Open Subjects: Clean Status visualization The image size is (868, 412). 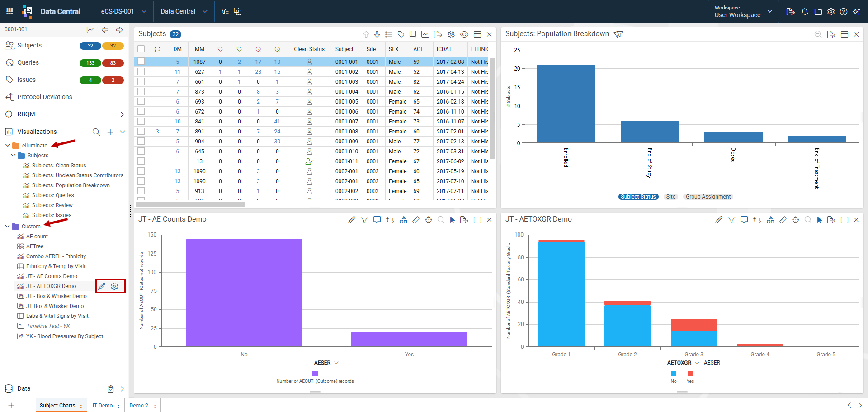pos(59,166)
